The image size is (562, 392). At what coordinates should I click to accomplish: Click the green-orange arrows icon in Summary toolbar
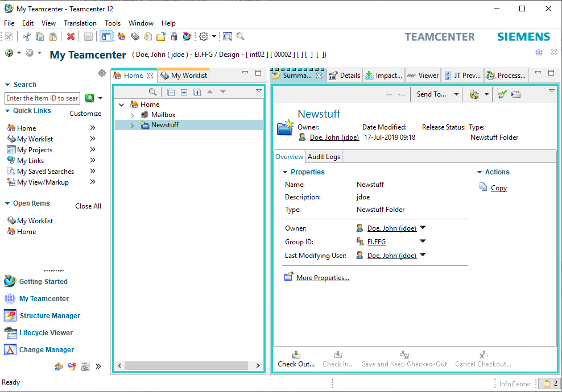(501, 94)
